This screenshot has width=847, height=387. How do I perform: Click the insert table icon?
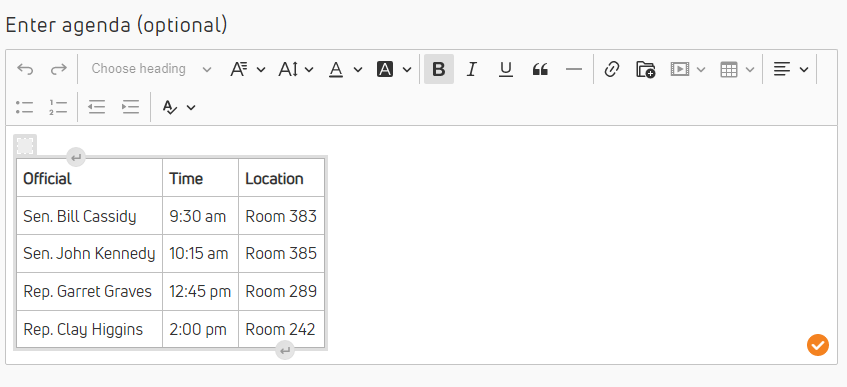tap(729, 69)
